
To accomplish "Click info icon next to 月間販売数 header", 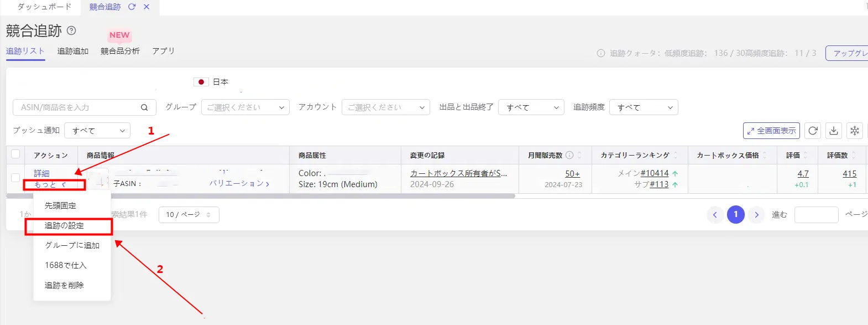I will pos(569,155).
